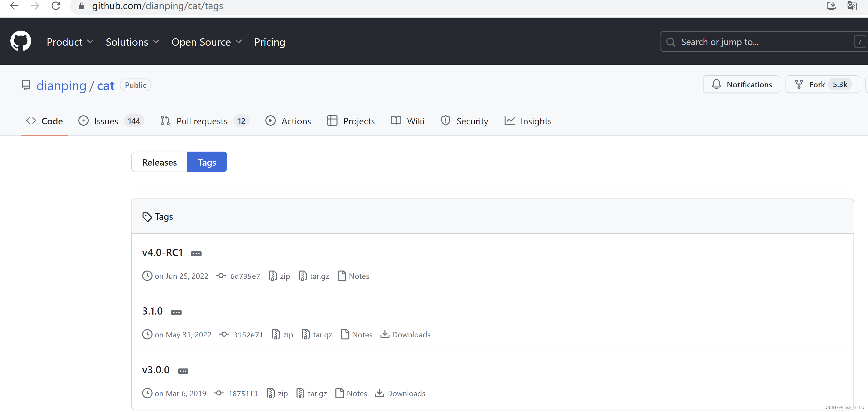Image resolution: width=868 pixels, height=412 pixels.
Task: Expand the v3.0.0 tag ellipsis
Action: (x=183, y=371)
